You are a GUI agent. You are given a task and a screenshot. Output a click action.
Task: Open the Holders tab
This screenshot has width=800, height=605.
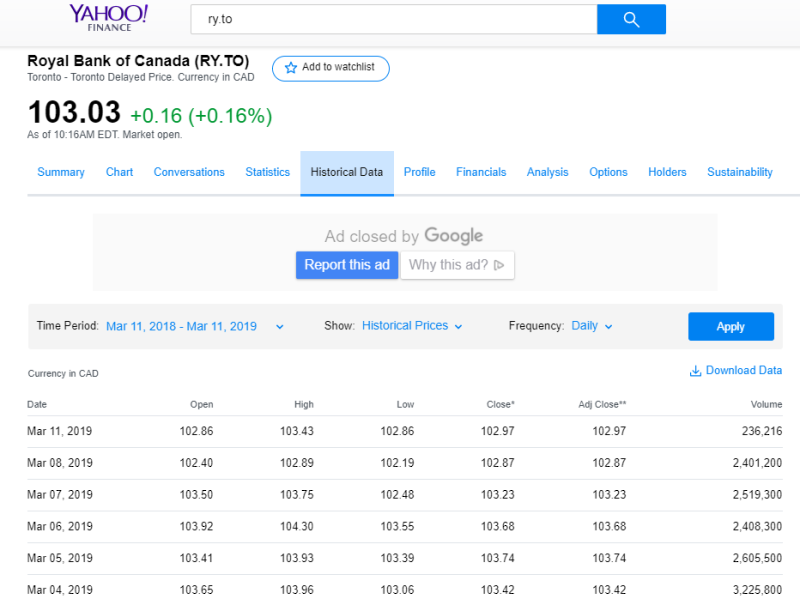[x=667, y=172]
